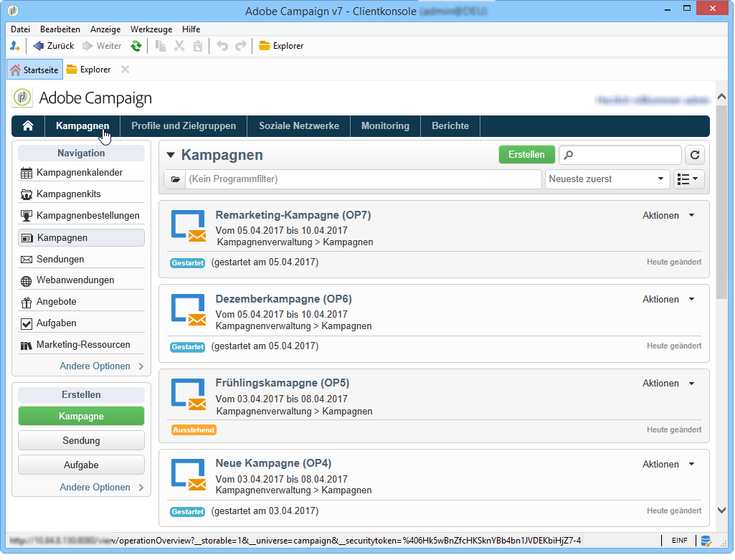Open Frühlingskamapgne (OP5) campaign
735x560 pixels.
pyautogui.click(x=283, y=383)
